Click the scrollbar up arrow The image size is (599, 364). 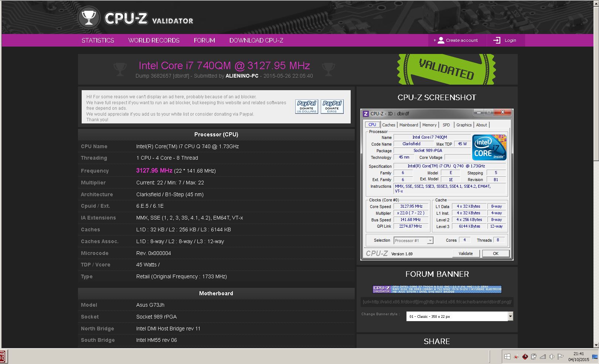[596, 3]
